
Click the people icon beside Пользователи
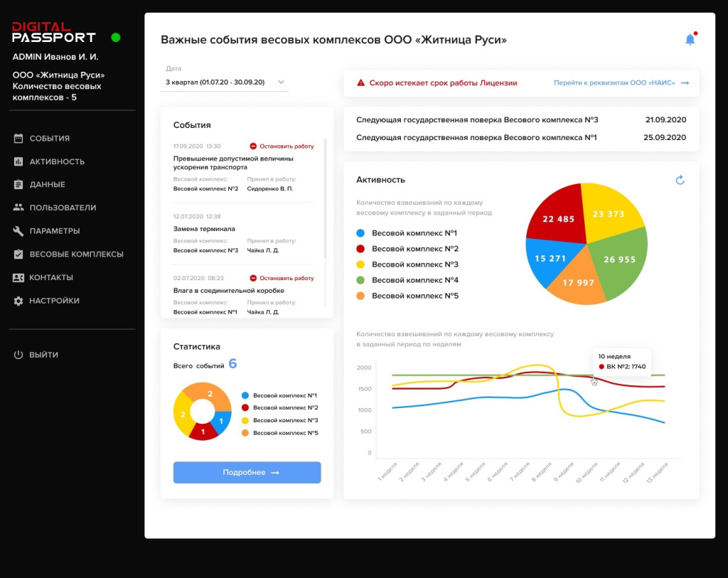[x=18, y=208]
